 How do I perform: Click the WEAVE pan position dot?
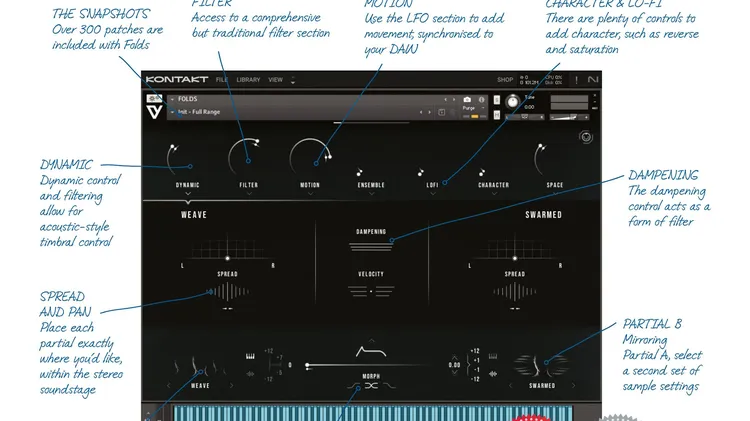click(x=228, y=258)
